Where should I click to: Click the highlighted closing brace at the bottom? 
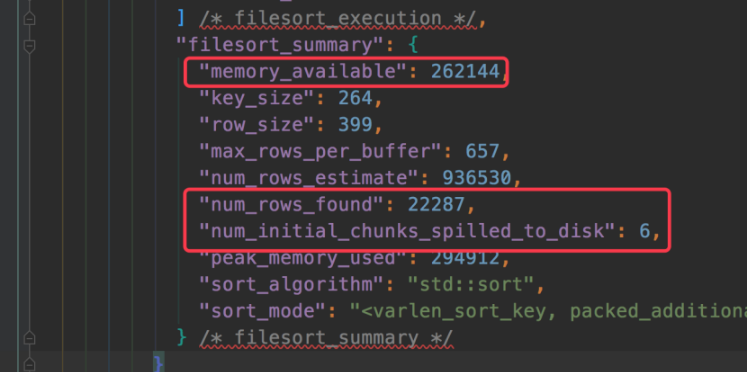click(x=159, y=364)
